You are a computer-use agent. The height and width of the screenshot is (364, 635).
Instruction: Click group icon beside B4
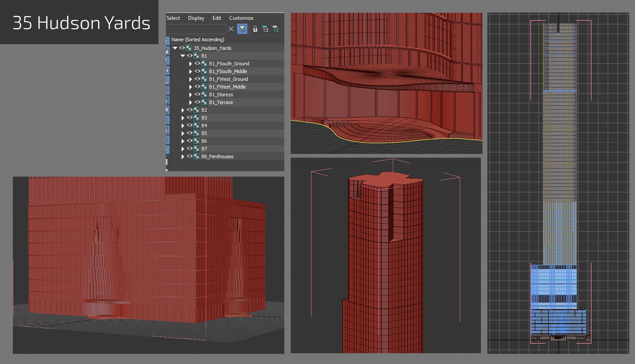pos(197,125)
